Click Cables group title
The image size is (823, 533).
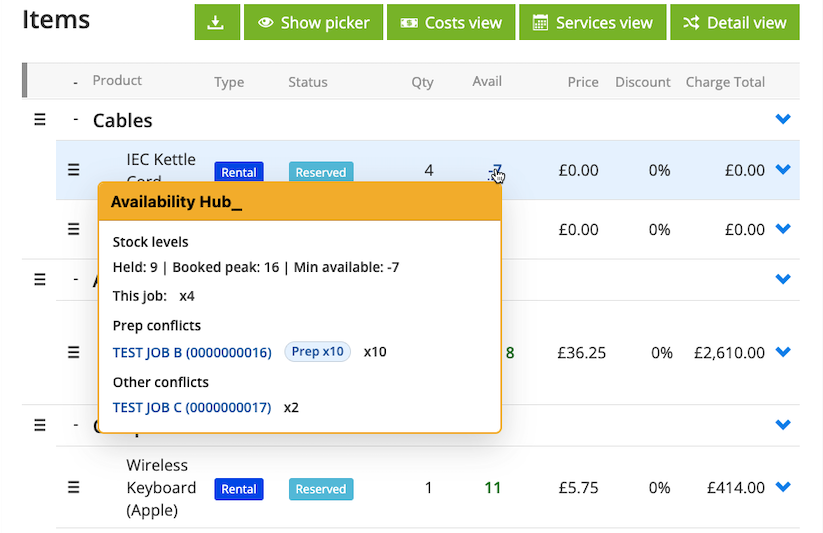[x=122, y=121]
